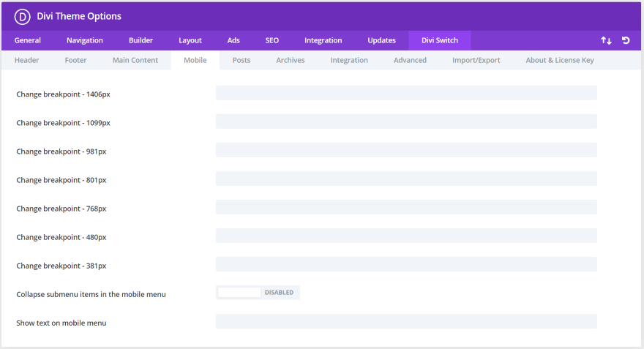Enable Collapse submenu items toggle
The height and width of the screenshot is (349, 644).
point(258,293)
